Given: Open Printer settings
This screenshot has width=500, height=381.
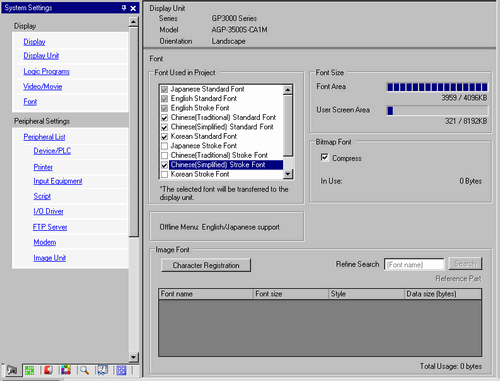Looking at the screenshot, I should click(x=43, y=167).
